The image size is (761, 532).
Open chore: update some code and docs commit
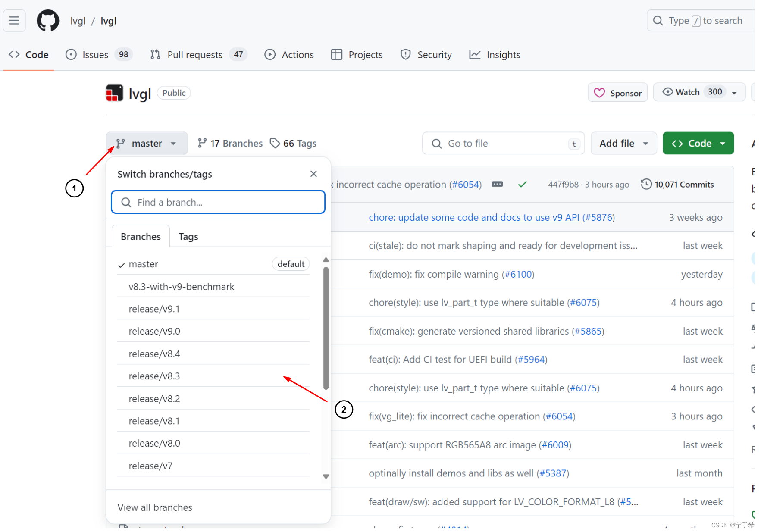pos(474,217)
